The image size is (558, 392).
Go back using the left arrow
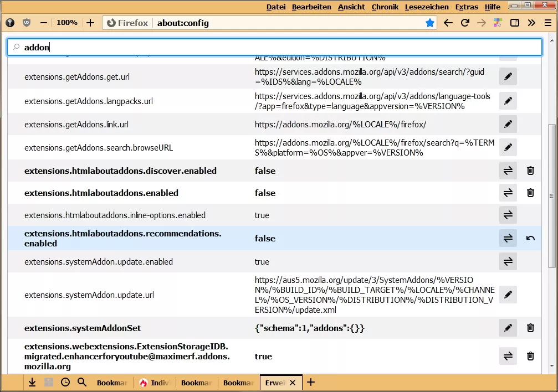(x=448, y=23)
